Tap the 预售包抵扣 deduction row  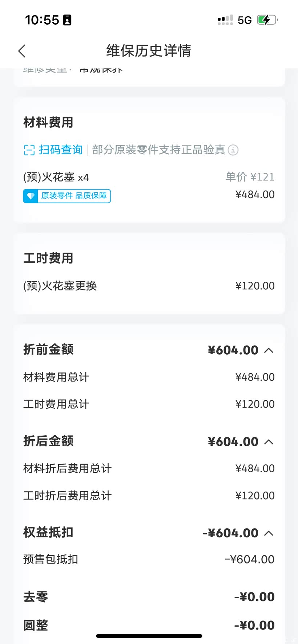[51, 559]
